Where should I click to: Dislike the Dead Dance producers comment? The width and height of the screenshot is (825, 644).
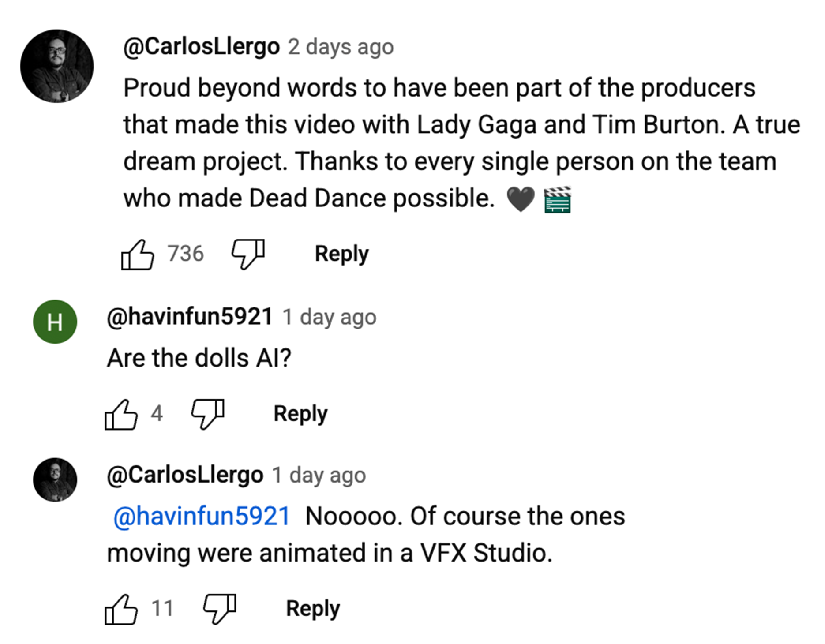click(248, 254)
